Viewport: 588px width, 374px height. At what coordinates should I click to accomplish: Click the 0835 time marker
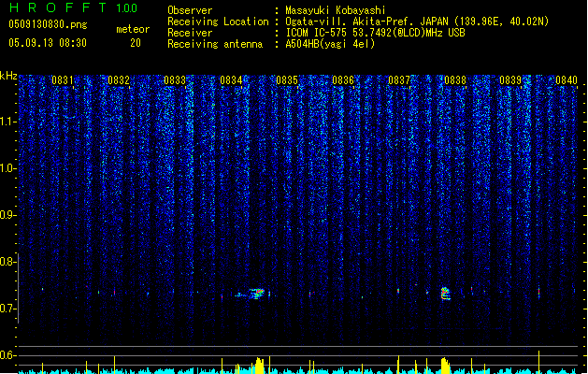coord(287,80)
